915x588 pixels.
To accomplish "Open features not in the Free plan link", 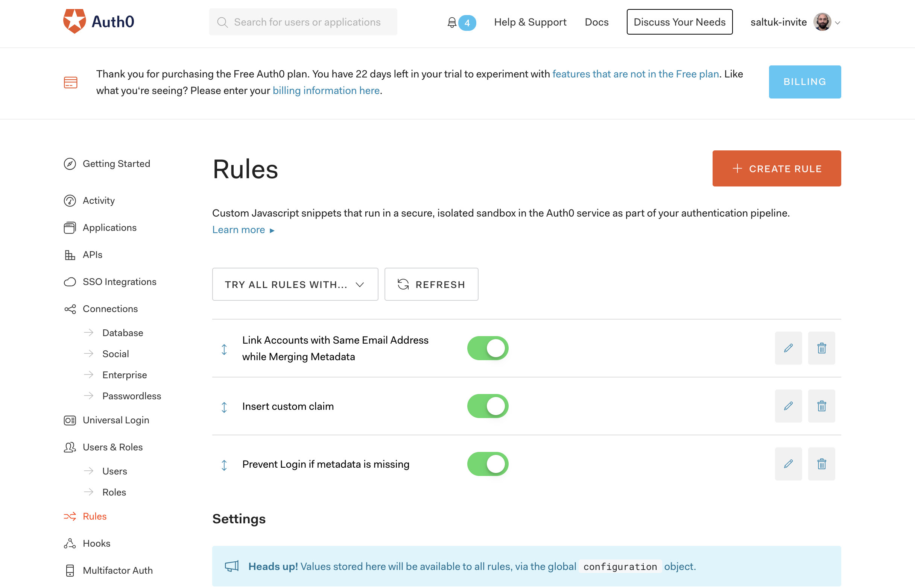I will click(x=635, y=74).
